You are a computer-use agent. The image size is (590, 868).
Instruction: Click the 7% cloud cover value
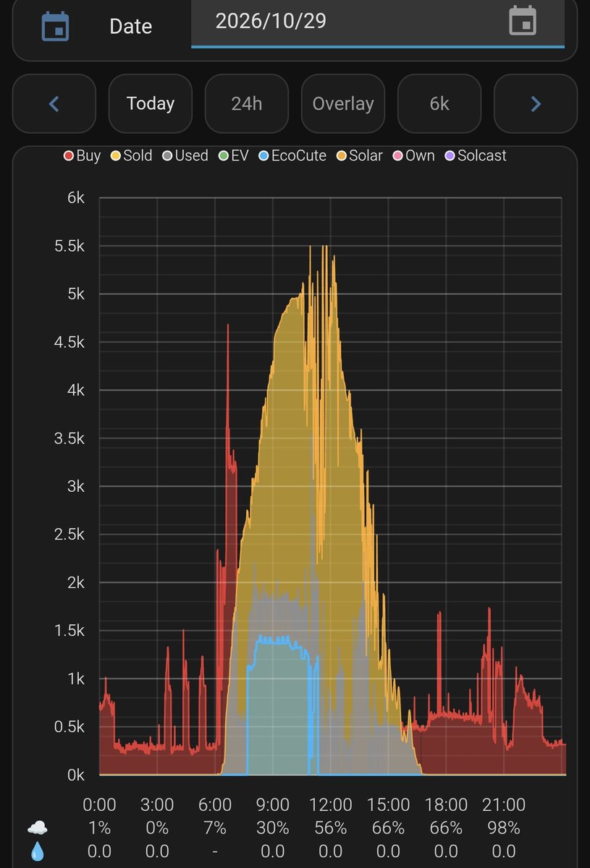[x=215, y=828]
